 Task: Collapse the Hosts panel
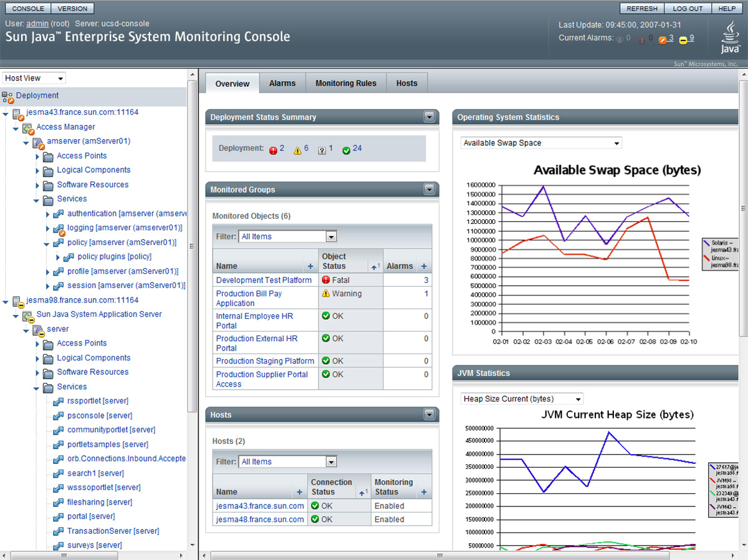click(x=429, y=415)
